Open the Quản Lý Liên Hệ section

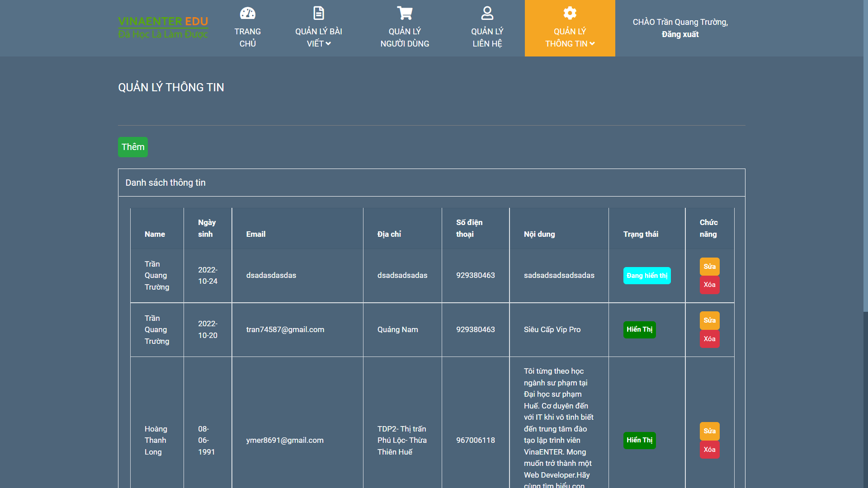tap(487, 38)
